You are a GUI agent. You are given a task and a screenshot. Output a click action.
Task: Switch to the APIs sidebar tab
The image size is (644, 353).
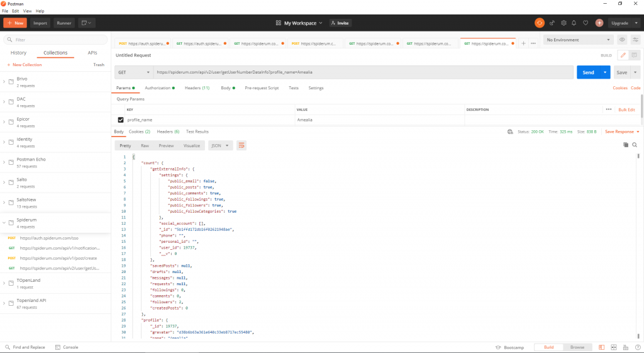92,53
